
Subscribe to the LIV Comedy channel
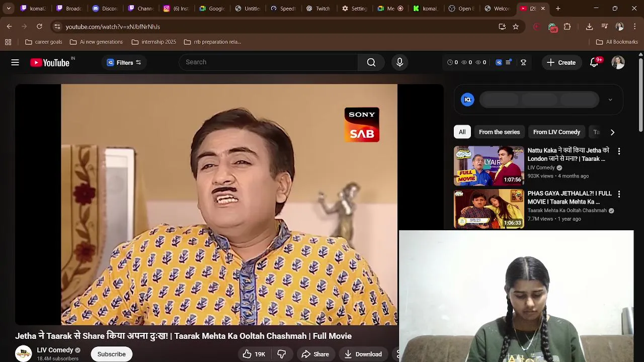point(112,354)
